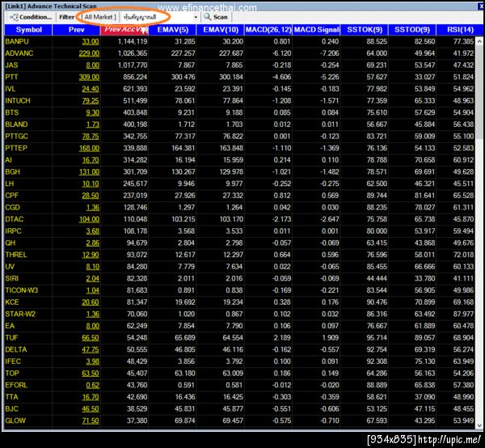Image resolution: width=485 pixels, height=448 pixels.
Task: Click the vertical scrollbar thumb
Action: point(479,91)
